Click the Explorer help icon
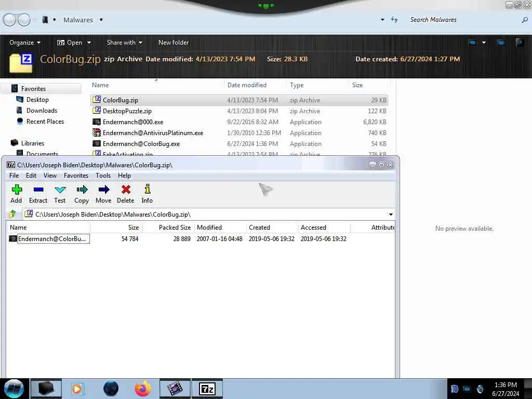Image resolution: width=532 pixels, height=399 pixels. point(520,43)
